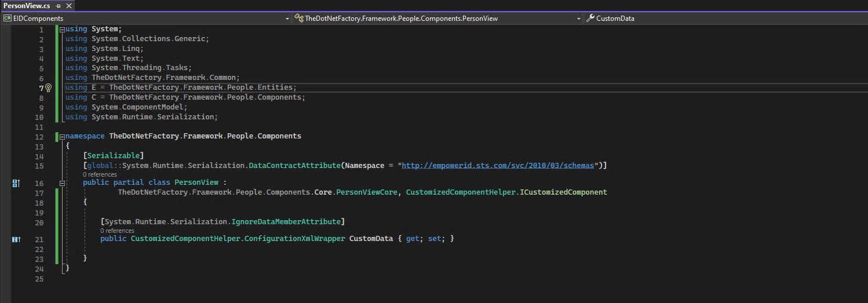Pin the PersonView.cs tab
This screenshot has height=303, width=868.
59,6
